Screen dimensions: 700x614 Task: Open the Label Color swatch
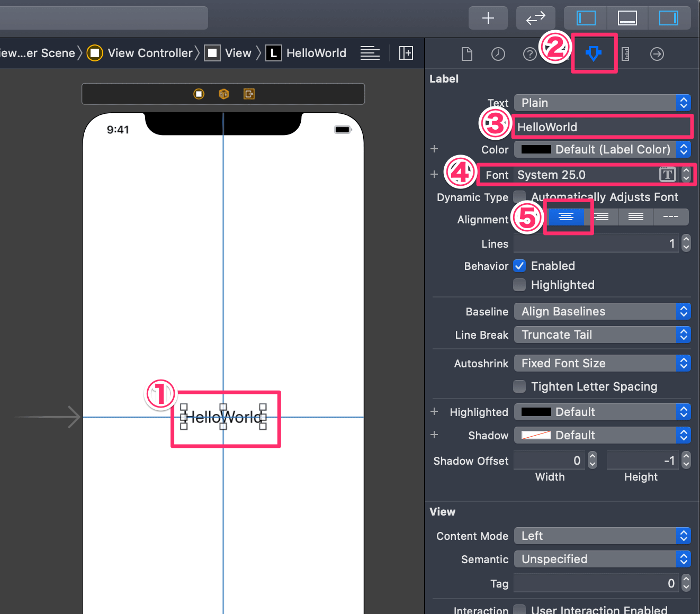[536, 149]
